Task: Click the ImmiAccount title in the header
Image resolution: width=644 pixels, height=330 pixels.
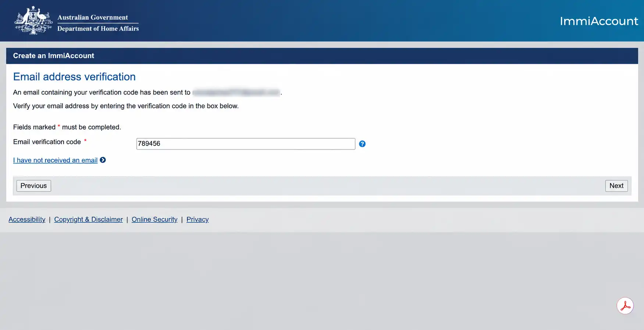Action: pyautogui.click(x=599, y=21)
